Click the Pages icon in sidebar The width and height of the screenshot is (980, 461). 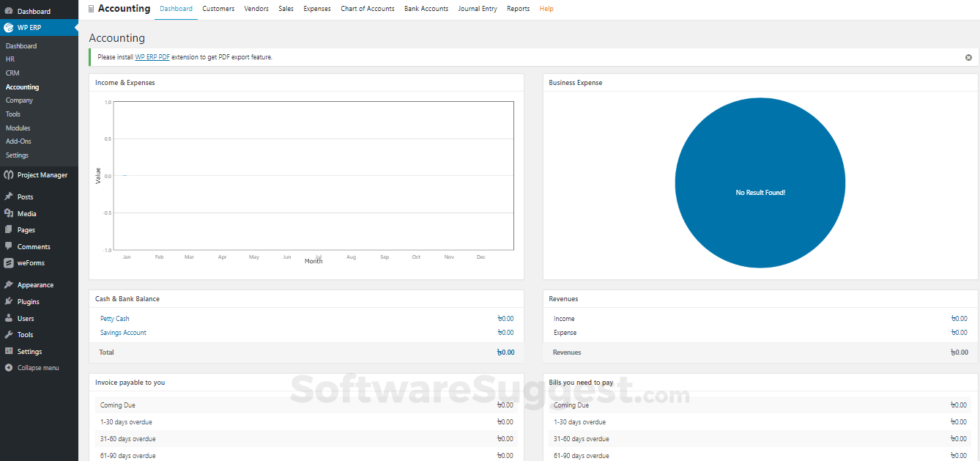coord(7,229)
